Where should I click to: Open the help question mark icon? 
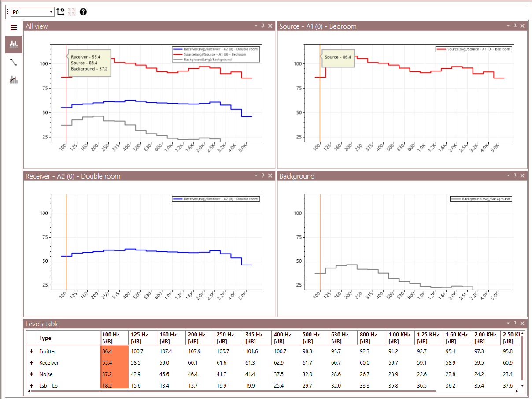pos(83,12)
